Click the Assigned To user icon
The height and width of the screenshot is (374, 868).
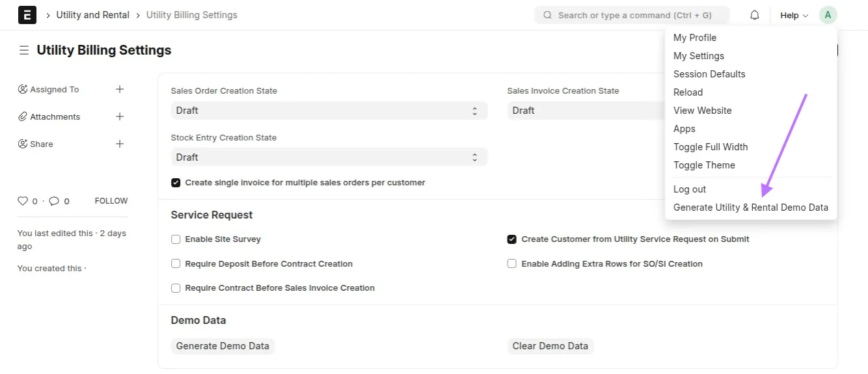(x=23, y=89)
